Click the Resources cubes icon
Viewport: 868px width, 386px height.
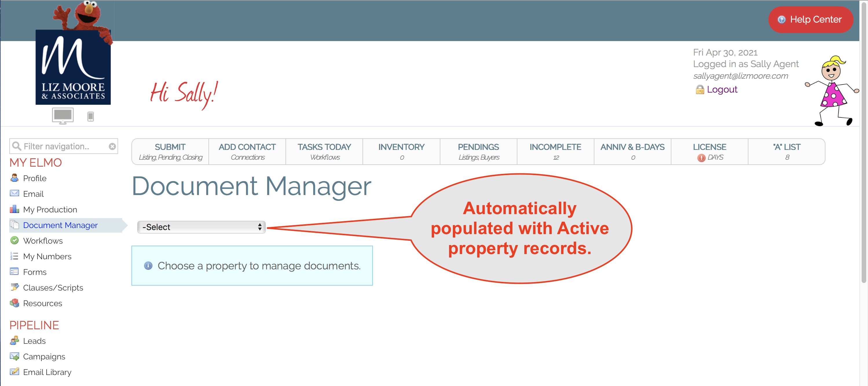click(14, 303)
